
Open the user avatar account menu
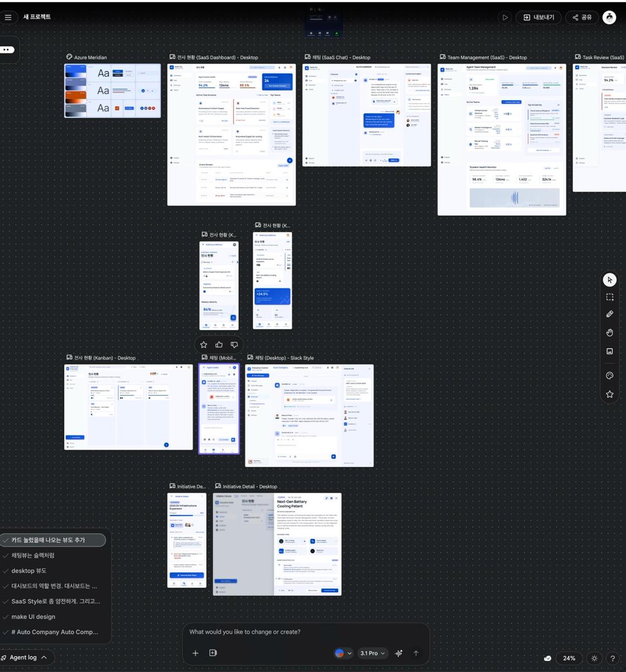(x=609, y=17)
